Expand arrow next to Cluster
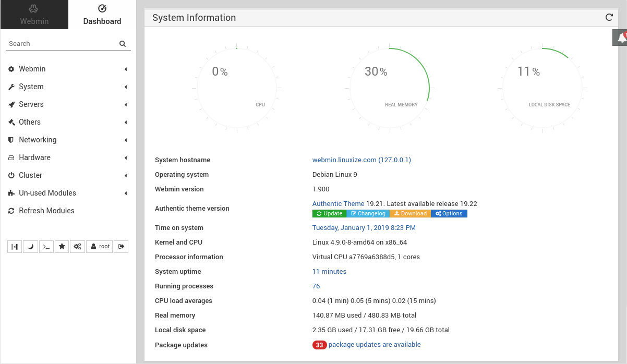This screenshot has width=627, height=364. (126, 176)
